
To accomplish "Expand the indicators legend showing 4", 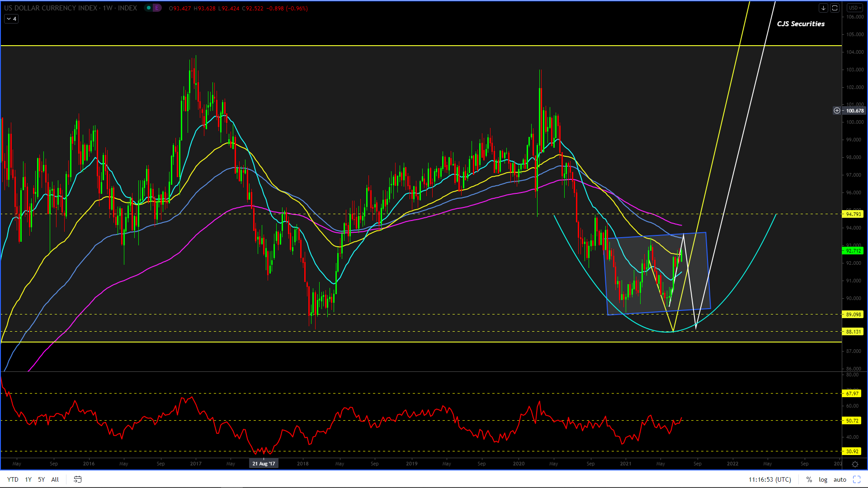I will coord(11,19).
